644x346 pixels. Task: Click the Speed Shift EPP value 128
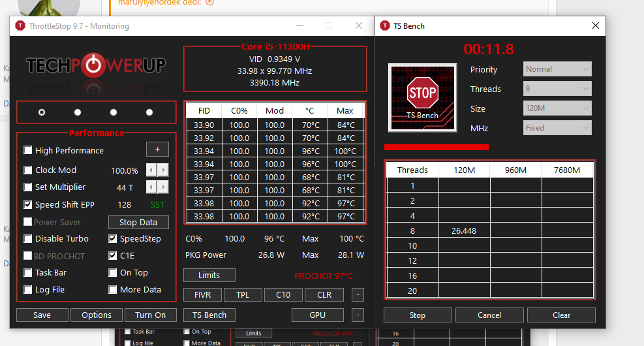coord(125,204)
